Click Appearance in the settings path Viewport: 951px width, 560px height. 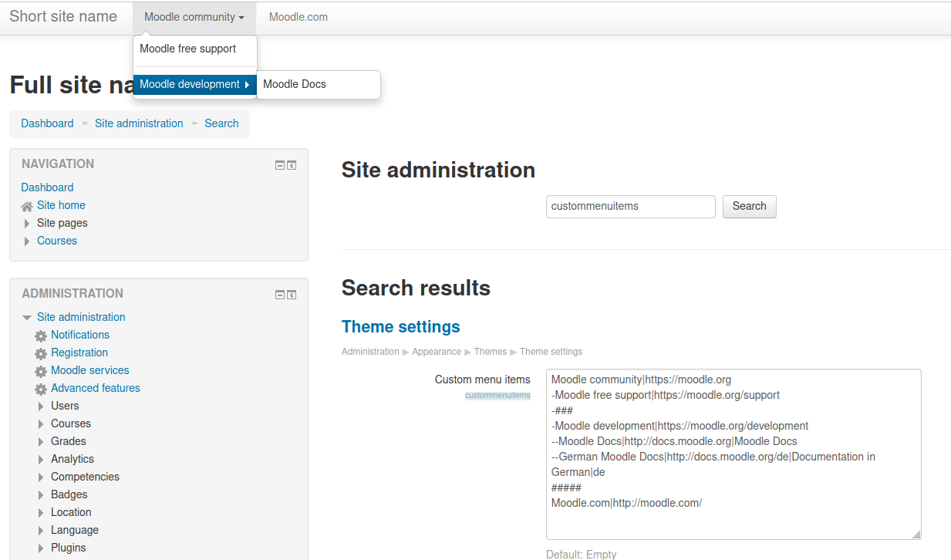point(437,352)
